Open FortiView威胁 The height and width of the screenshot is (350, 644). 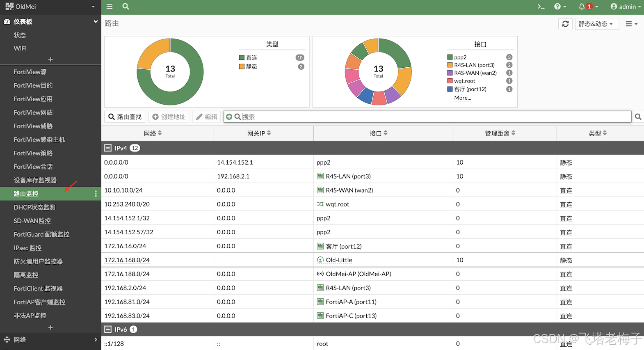(x=33, y=126)
